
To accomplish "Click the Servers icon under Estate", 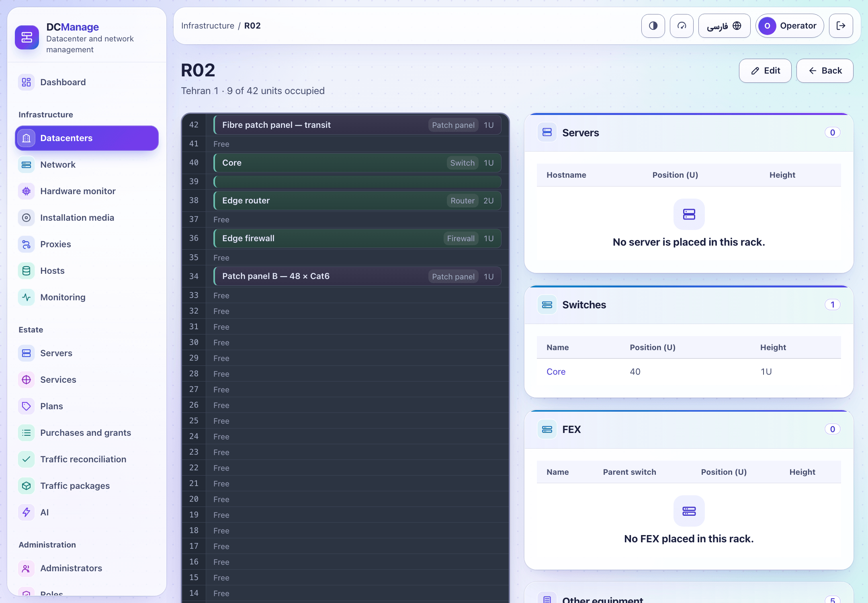I will click(x=27, y=353).
